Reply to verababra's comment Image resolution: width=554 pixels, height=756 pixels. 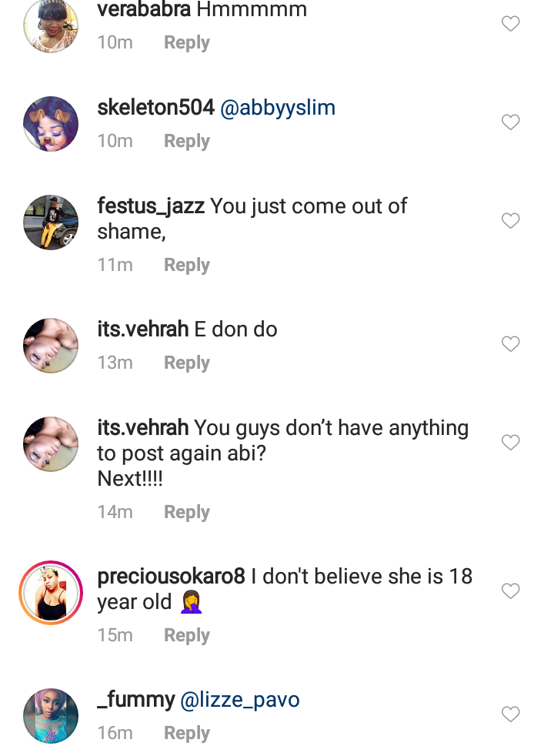tap(186, 43)
